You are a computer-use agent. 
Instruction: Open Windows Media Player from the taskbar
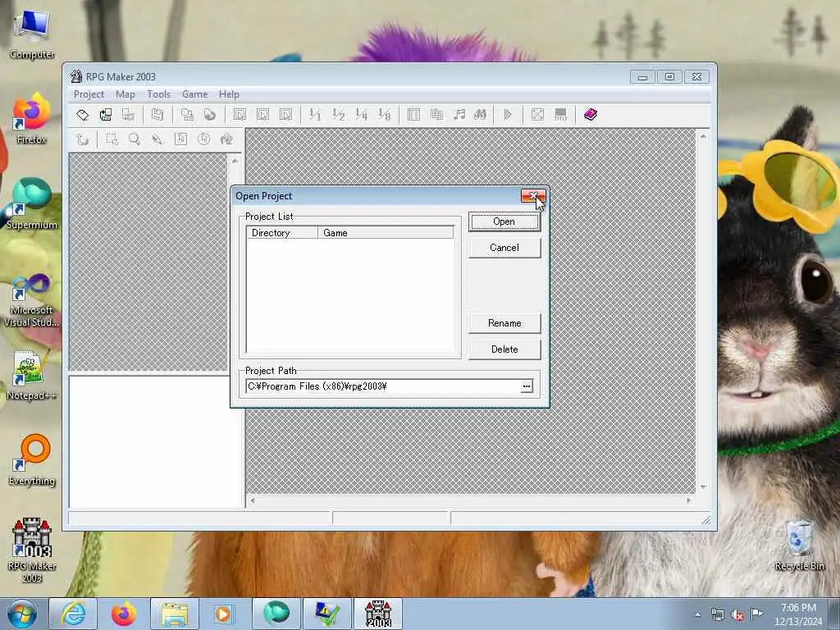coord(223,614)
